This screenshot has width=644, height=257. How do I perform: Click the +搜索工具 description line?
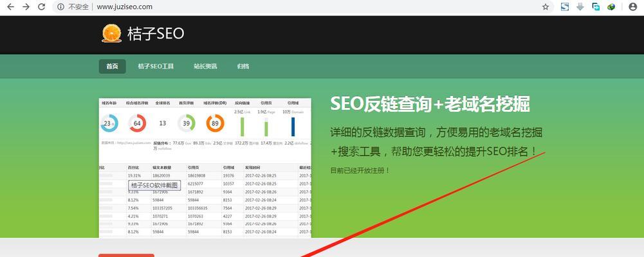click(434, 151)
